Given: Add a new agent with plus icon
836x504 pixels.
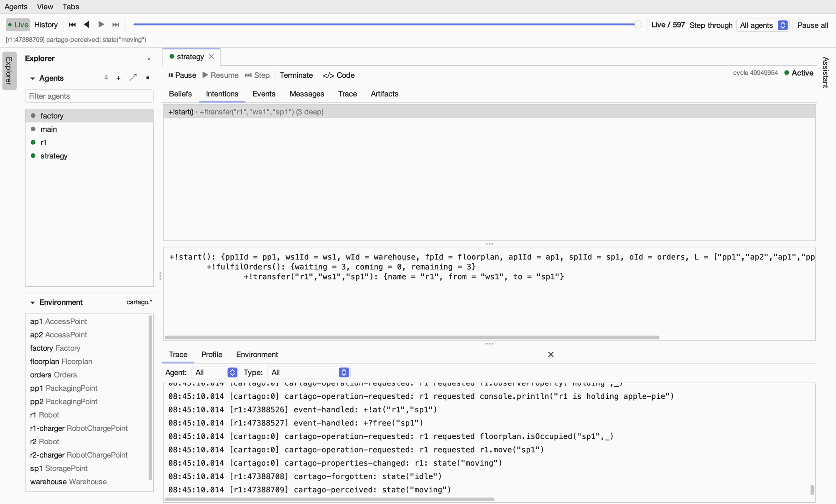Looking at the screenshot, I should point(118,78).
